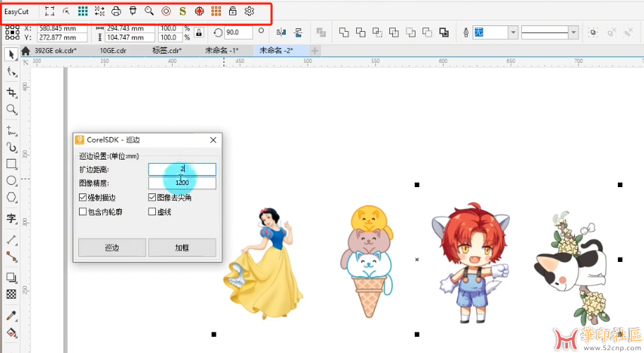Click the Mirror horizontally icon
Image resolution: width=644 pixels, height=353 pixels.
281,32
